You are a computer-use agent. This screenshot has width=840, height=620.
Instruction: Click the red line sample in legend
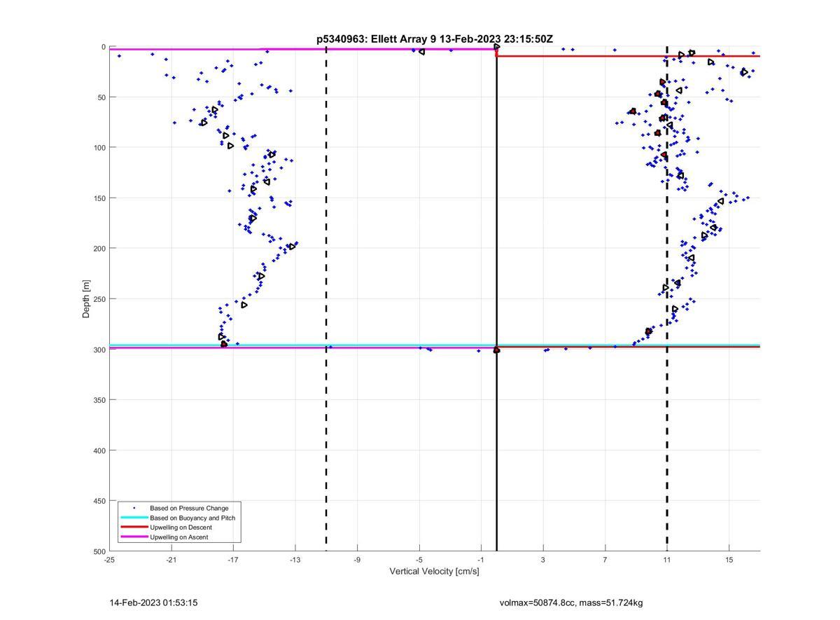click(134, 528)
